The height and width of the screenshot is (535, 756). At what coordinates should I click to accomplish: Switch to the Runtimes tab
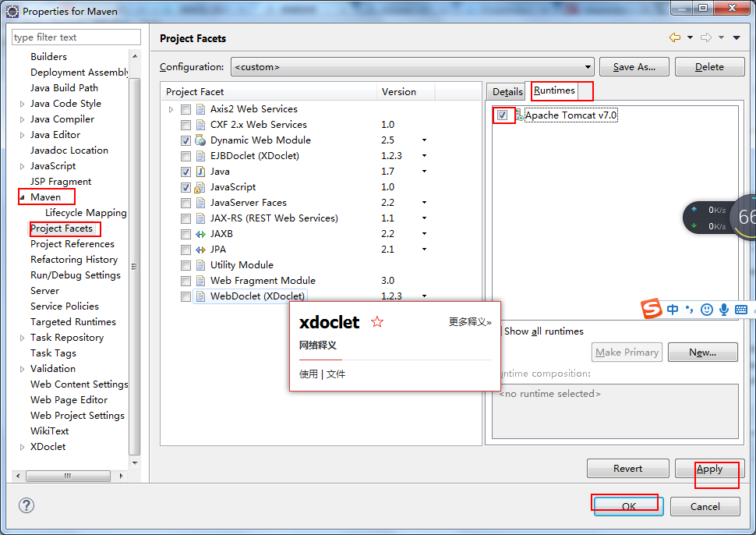point(554,90)
